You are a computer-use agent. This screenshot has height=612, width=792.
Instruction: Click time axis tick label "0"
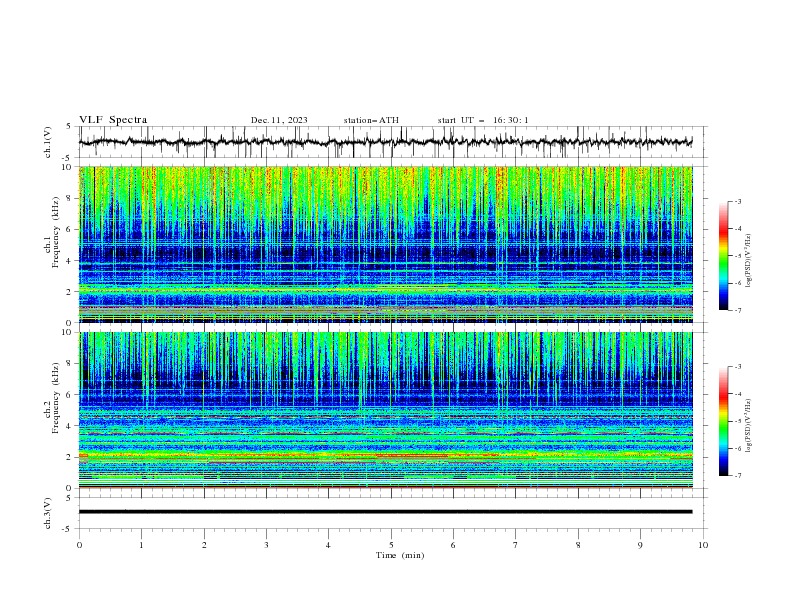click(79, 545)
